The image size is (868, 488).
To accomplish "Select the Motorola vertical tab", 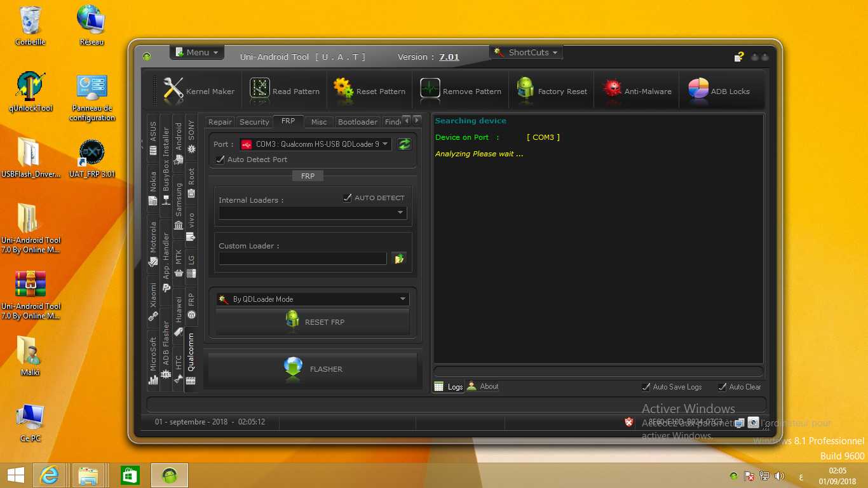I will [153, 244].
